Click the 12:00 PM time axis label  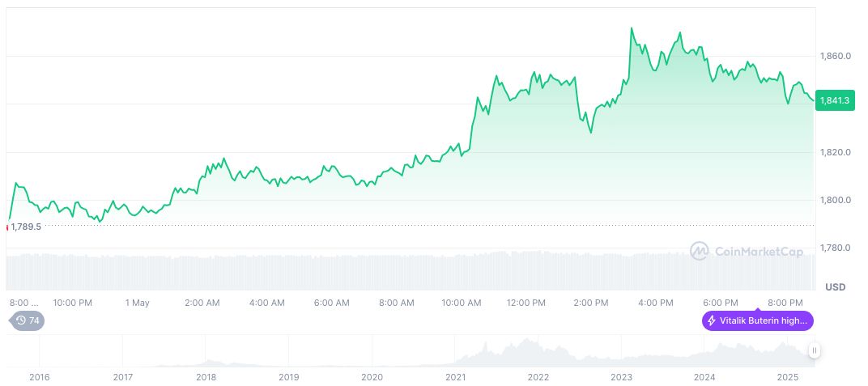pos(526,303)
